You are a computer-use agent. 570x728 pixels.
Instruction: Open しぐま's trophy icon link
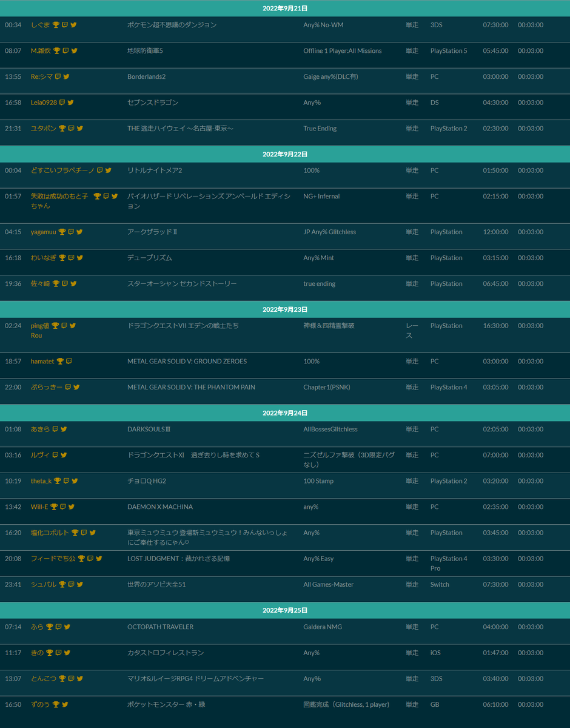(x=56, y=25)
